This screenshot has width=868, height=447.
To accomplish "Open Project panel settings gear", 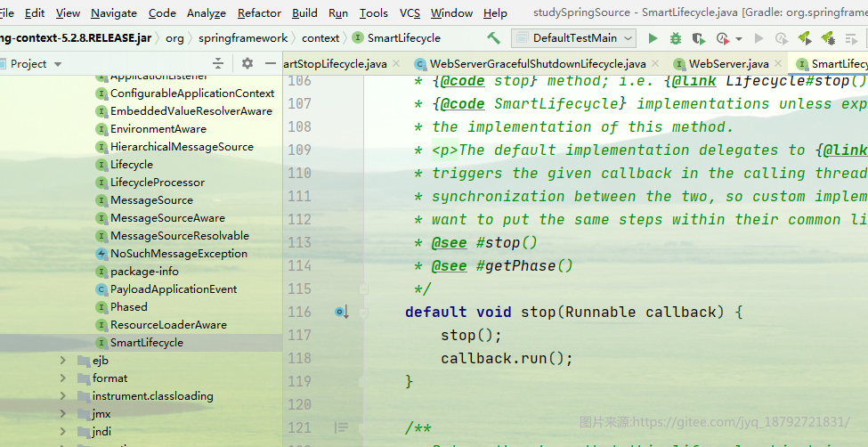I will [x=247, y=64].
